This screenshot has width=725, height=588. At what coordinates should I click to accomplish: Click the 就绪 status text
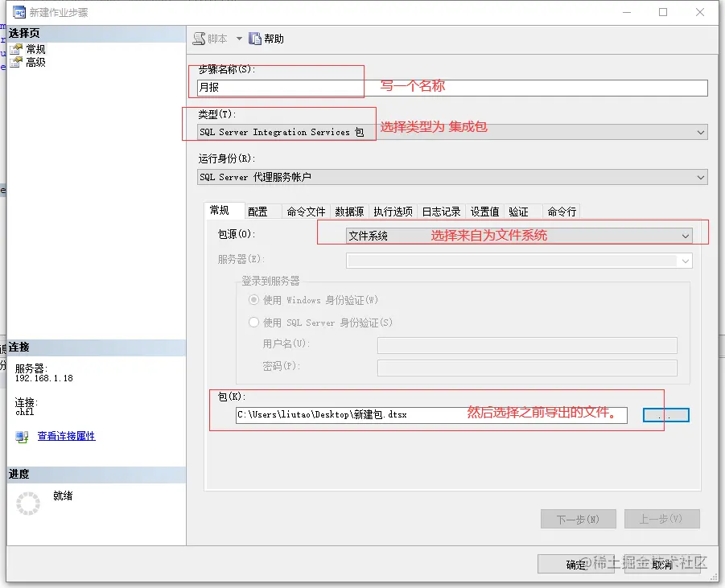(63, 496)
